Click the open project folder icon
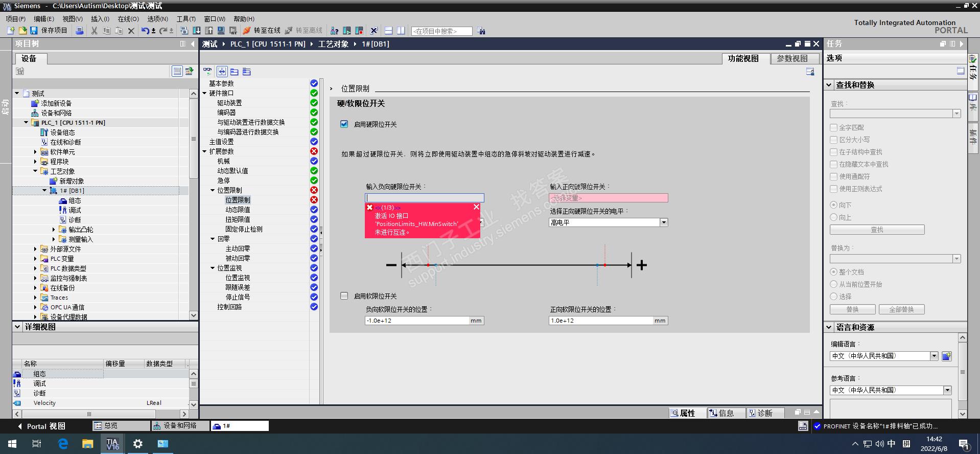 point(22,31)
